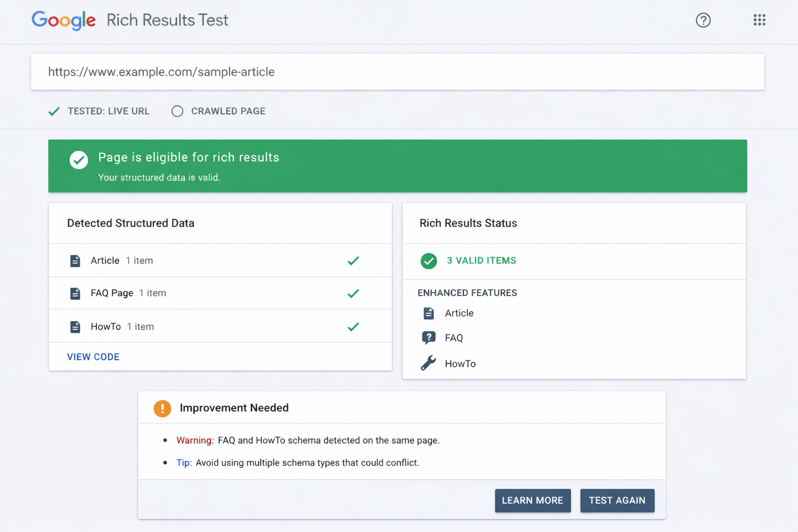This screenshot has height=532, width=798.
Task: Click the URL input field
Action: coord(397,72)
